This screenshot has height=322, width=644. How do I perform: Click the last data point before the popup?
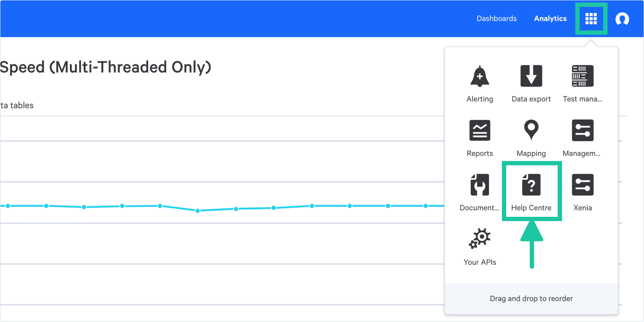(426, 206)
